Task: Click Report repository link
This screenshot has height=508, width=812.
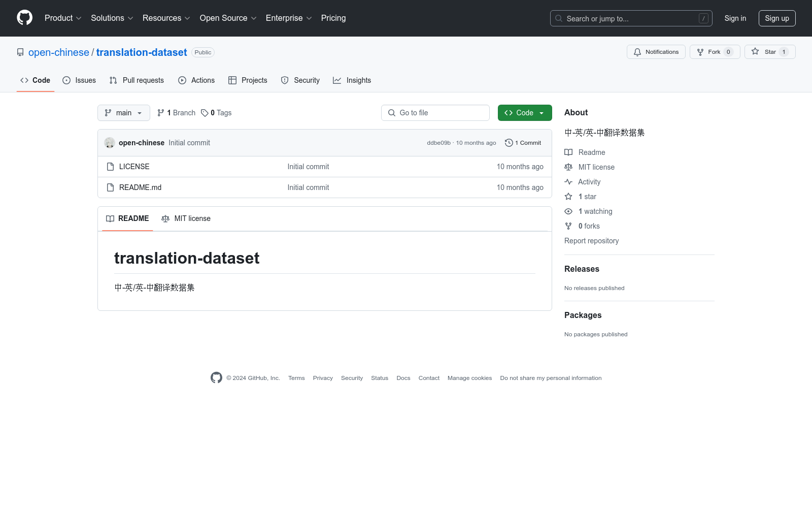Action: pyautogui.click(x=592, y=241)
